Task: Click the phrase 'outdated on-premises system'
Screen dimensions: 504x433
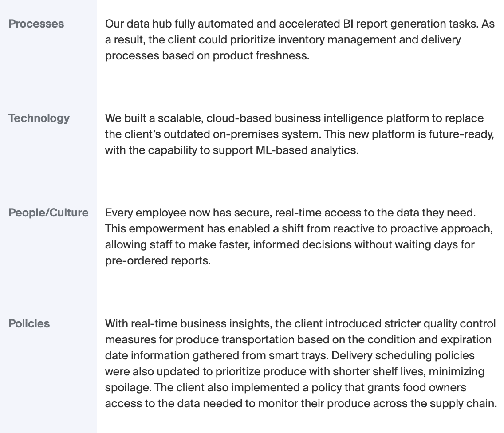Action: (x=241, y=134)
